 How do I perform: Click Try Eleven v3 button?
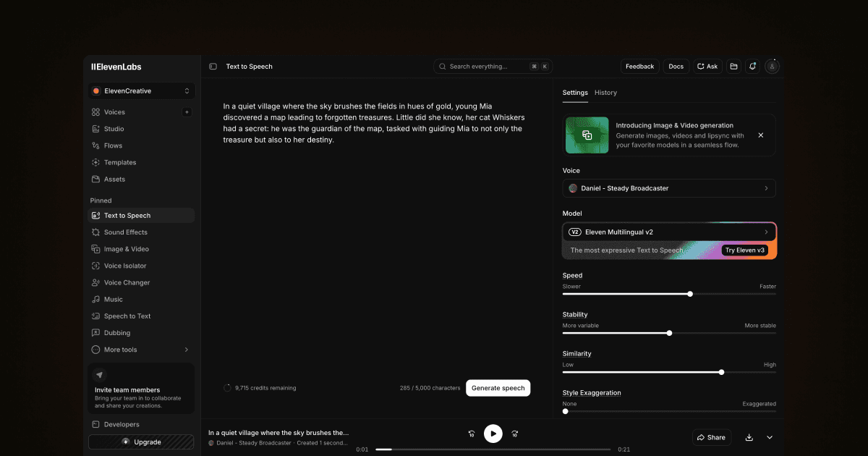(x=745, y=250)
